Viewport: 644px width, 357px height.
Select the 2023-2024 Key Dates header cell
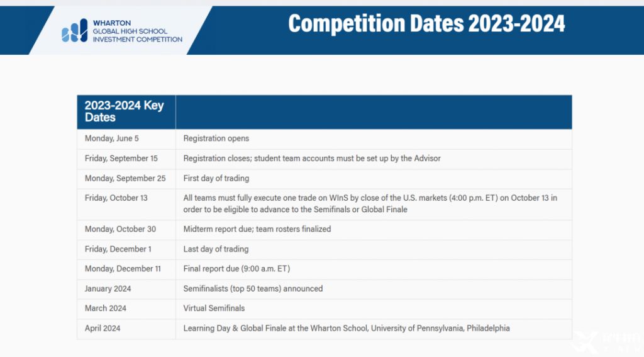click(x=126, y=112)
